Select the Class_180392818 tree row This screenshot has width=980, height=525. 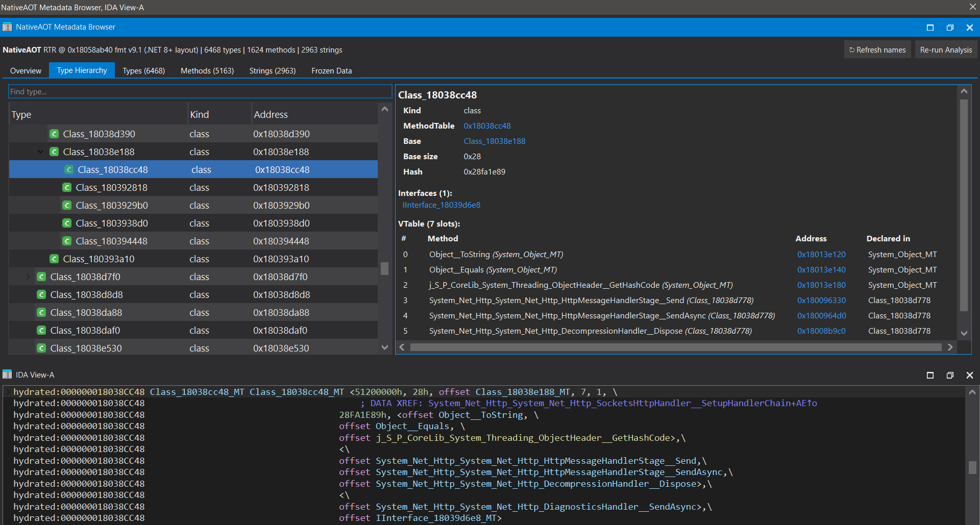(x=193, y=188)
